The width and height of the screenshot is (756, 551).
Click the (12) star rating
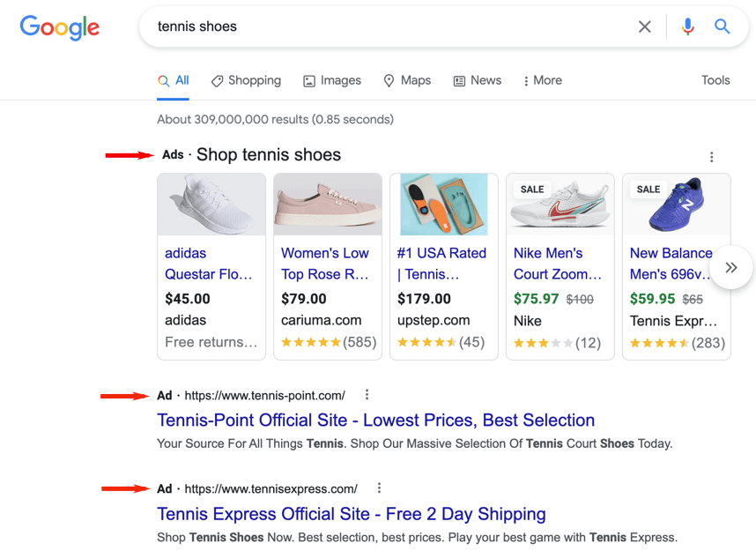(557, 343)
